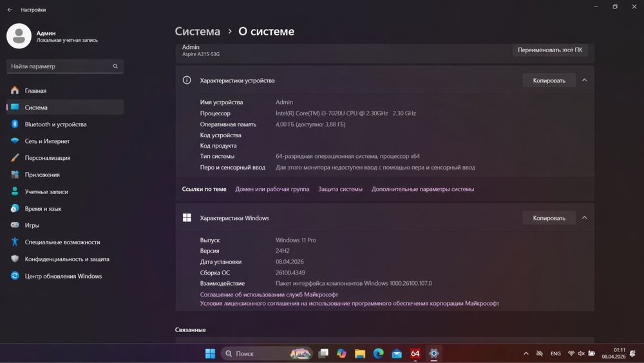Viewport: 644px width, 363px height.
Task: Click OS build value 26100.4349
Action: click(290, 273)
